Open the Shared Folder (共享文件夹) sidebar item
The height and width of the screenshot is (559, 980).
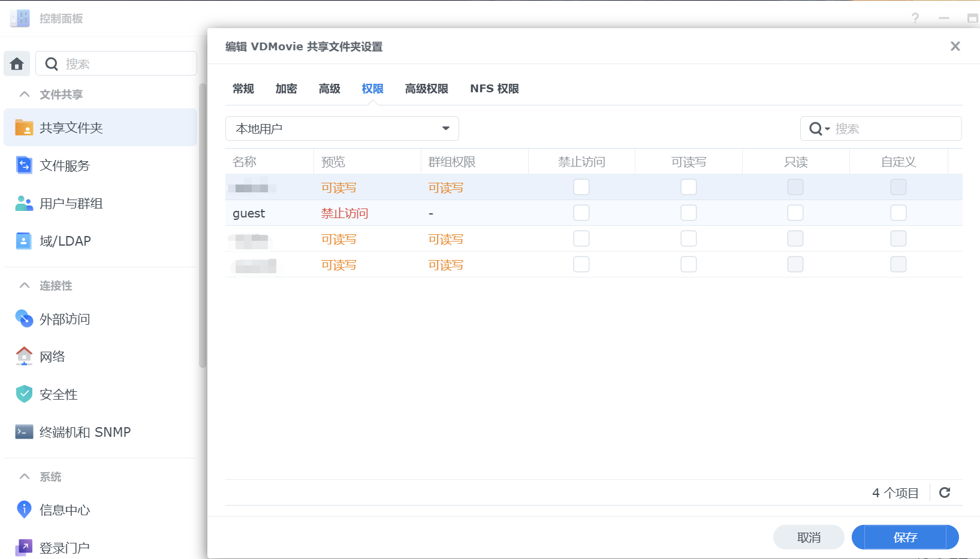[100, 128]
